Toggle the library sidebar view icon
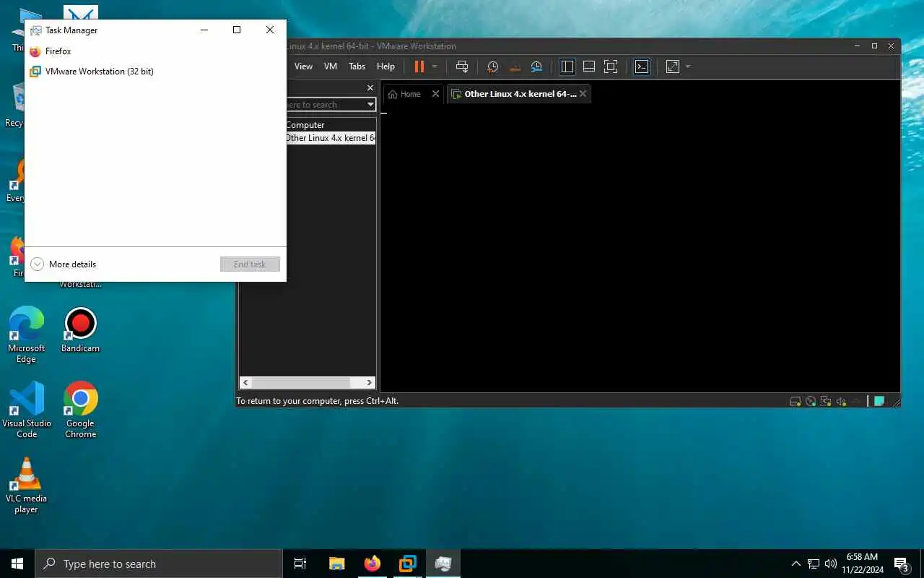The image size is (924, 578). click(567, 66)
